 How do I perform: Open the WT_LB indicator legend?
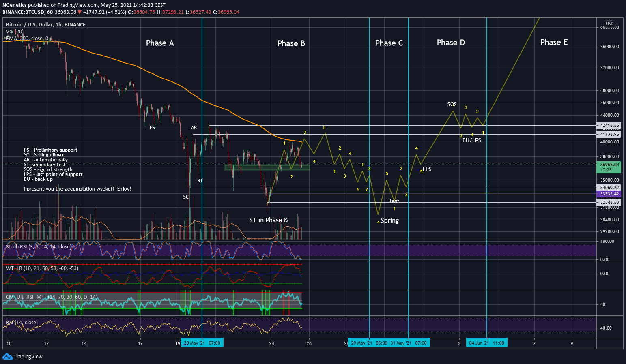click(42, 268)
